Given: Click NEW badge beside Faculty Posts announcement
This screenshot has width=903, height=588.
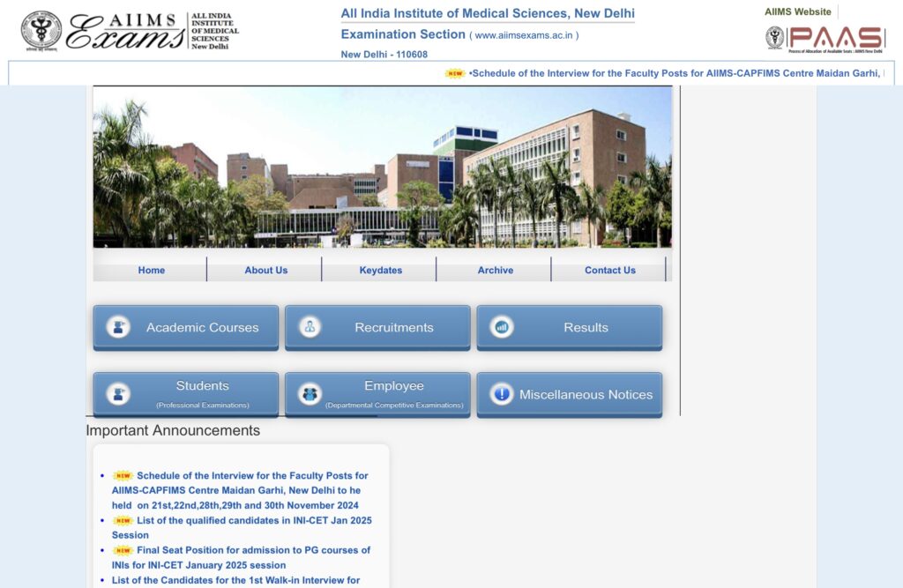Looking at the screenshot, I should tap(123, 476).
